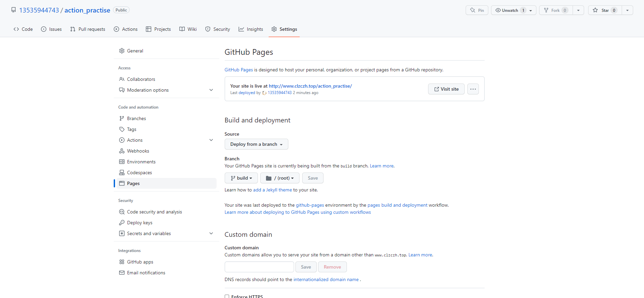This screenshot has height=298, width=644.
Task: Click the repository icon beside 13535944743
Action: (x=14, y=10)
